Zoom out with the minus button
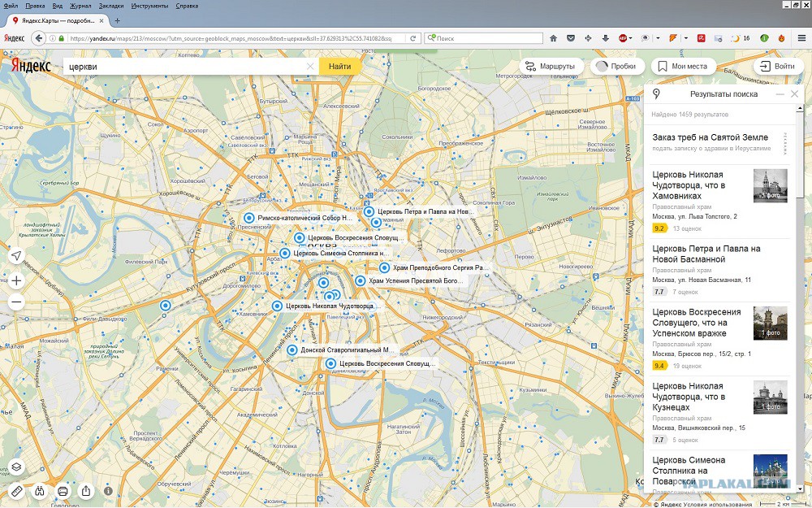This screenshot has width=812, height=508. (16, 302)
